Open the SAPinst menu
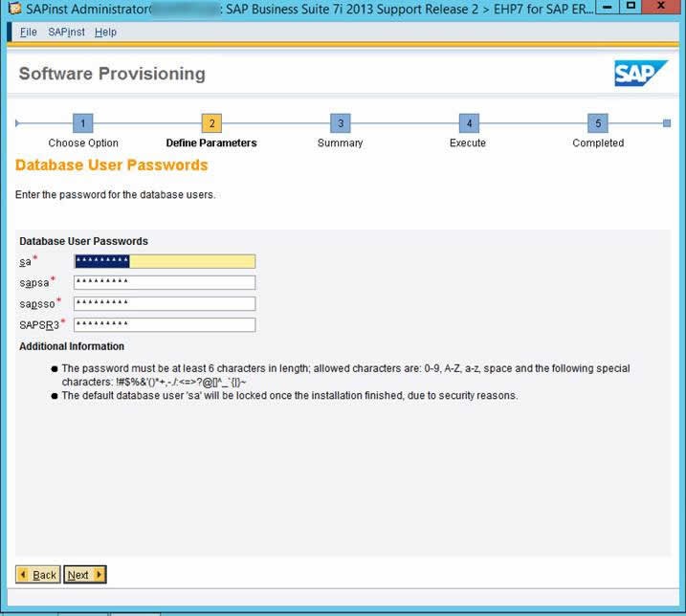Viewport: 686px width, 616px height. [66, 32]
